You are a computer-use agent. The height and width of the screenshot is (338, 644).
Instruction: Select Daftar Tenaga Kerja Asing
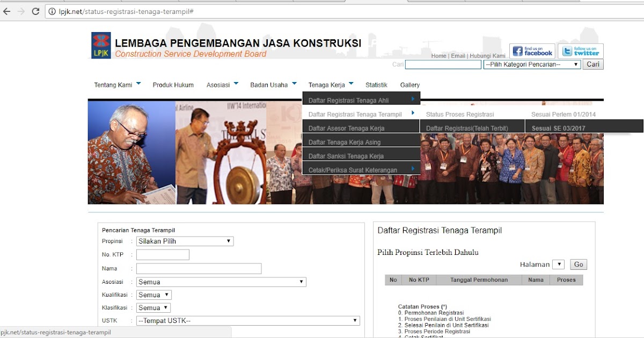click(x=361, y=142)
